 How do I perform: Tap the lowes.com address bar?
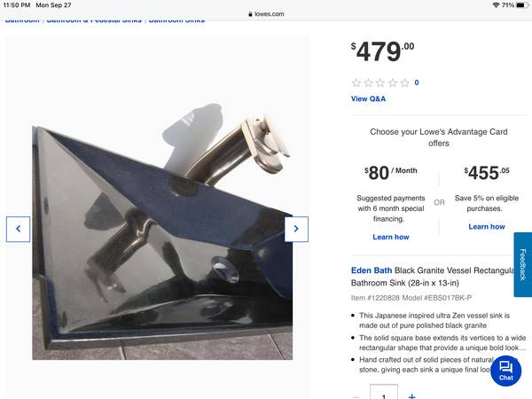tap(266, 14)
